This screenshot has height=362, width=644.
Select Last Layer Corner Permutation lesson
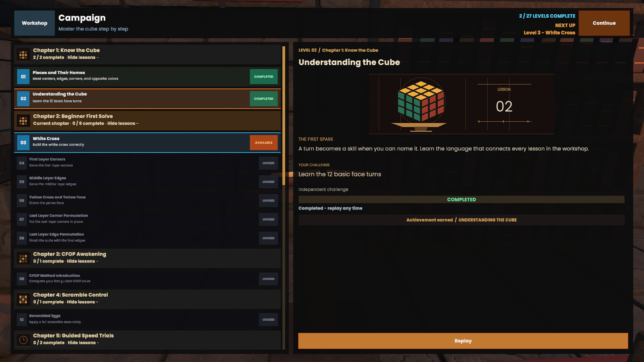147,220
